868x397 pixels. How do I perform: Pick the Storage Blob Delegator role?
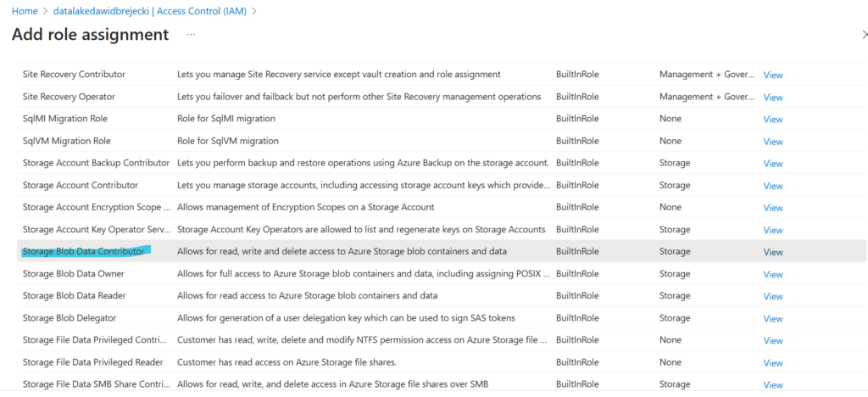[70, 318]
